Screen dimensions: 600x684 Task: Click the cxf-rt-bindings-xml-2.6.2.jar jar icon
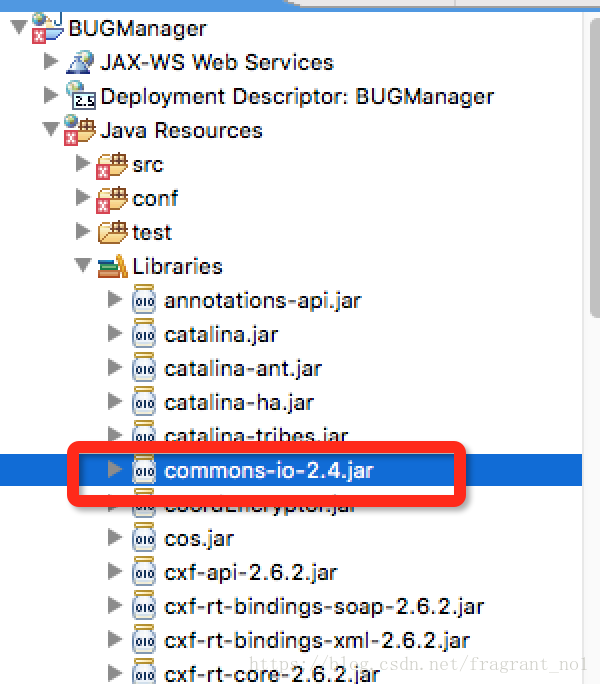click(144, 639)
